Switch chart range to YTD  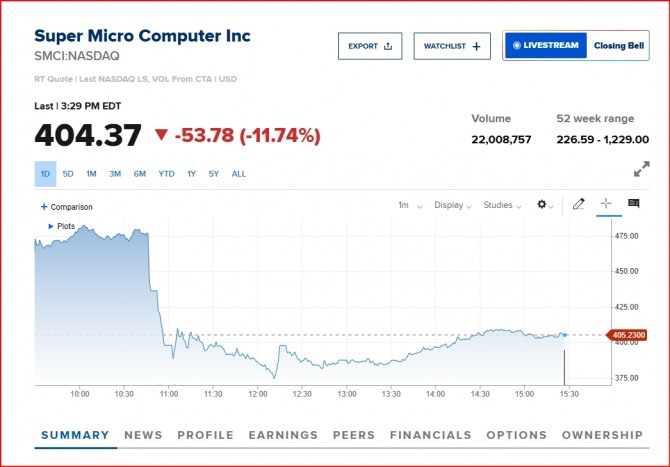166,174
